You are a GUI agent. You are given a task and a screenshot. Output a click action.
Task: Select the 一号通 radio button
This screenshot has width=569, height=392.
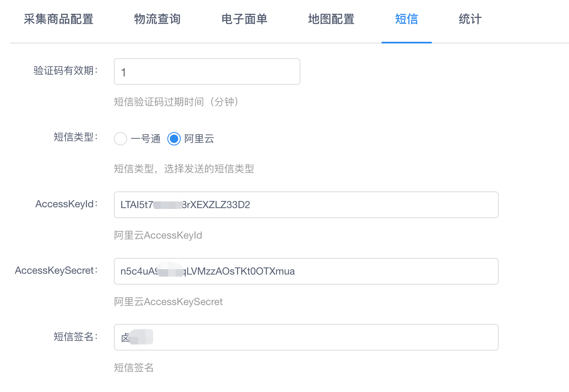120,139
